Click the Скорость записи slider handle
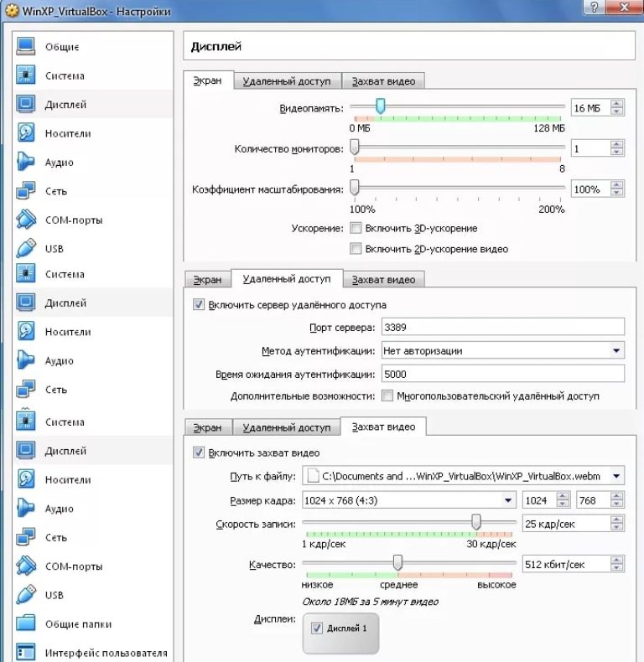This screenshot has height=662, width=644. click(476, 522)
